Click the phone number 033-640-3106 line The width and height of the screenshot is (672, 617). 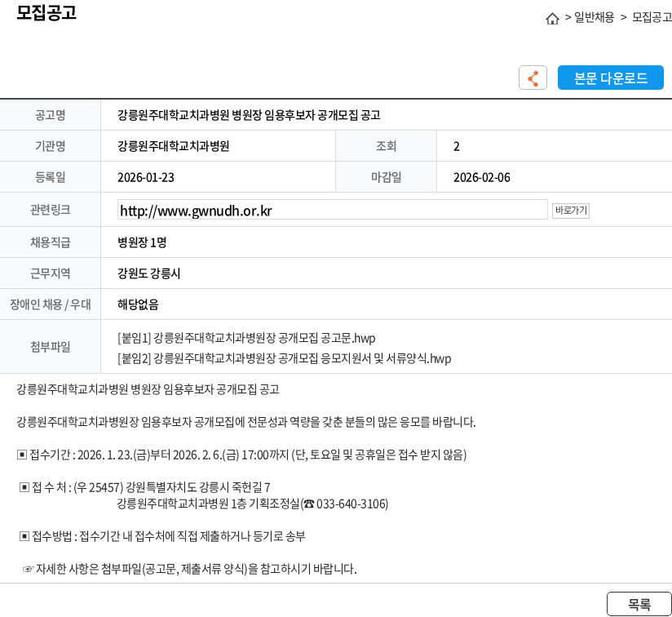click(253, 504)
